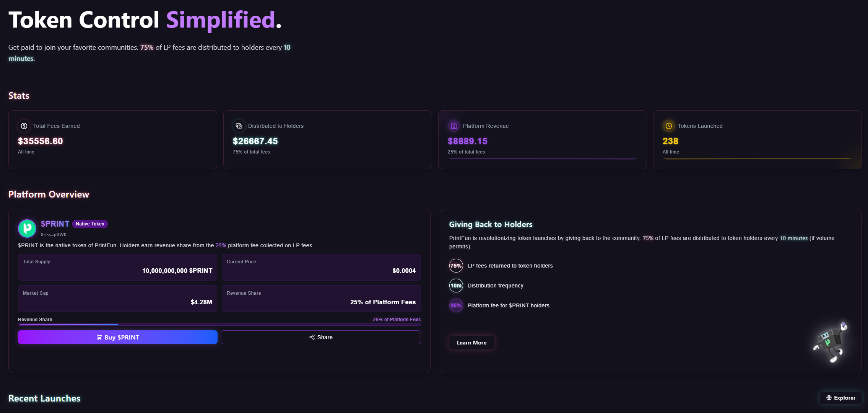Click the share icon inside the Share button
The height and width of the screenshot is (413, 868).
[x=312, y=337]
